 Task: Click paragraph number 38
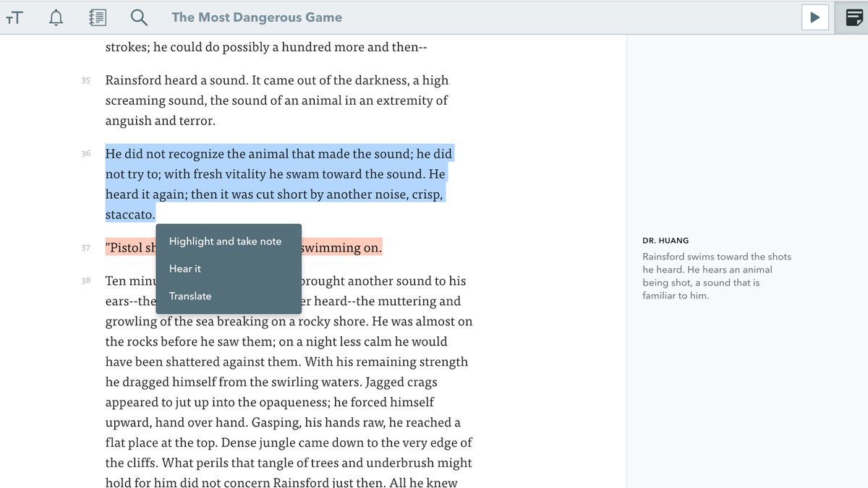click(85, 281)
